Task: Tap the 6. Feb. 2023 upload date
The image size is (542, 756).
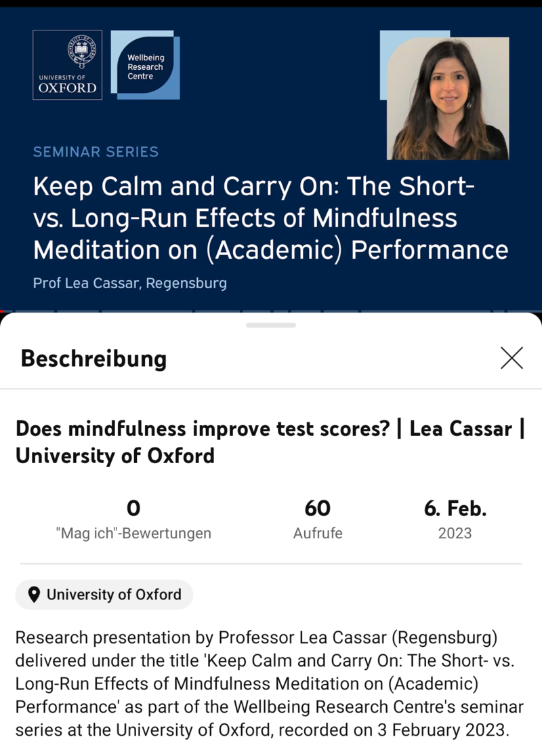Action: pos(455,520)
